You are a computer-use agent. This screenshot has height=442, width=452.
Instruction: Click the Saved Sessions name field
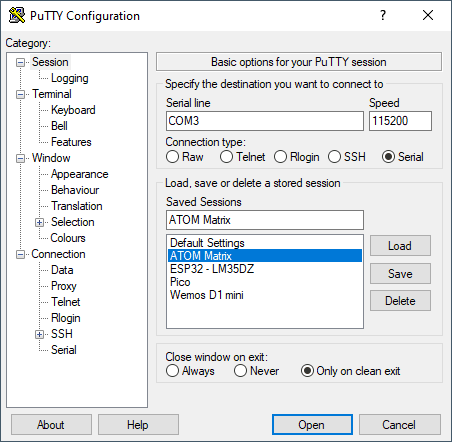265,220
